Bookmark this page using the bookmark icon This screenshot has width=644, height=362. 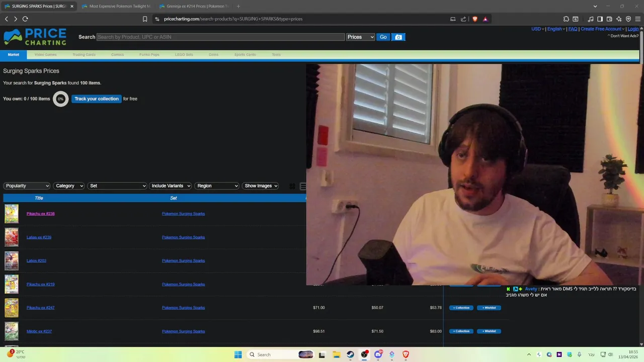click(145, 19)
